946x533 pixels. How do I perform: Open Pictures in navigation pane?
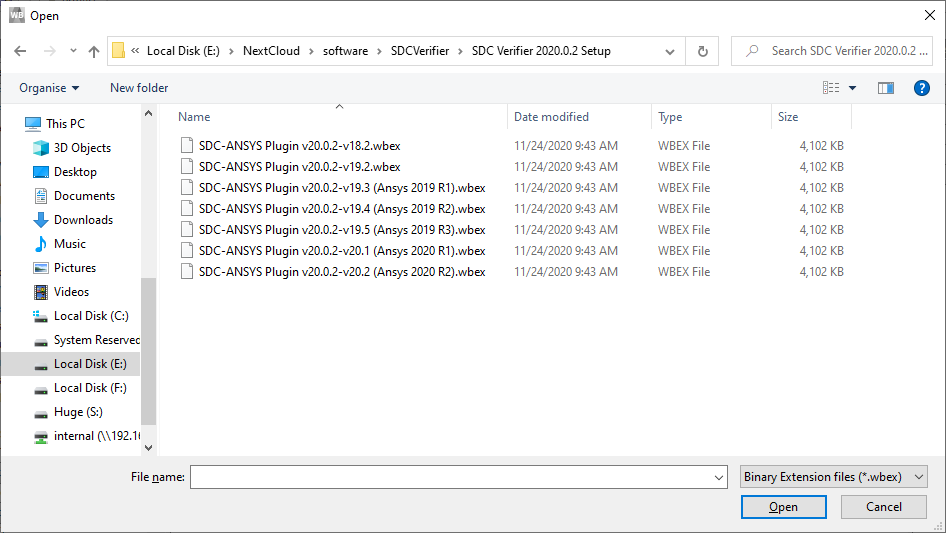pyautogui.click(x=75, y=268)
